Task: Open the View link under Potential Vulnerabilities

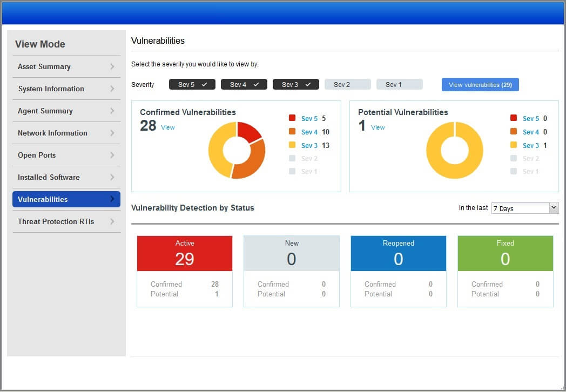Action: (378, 127)
